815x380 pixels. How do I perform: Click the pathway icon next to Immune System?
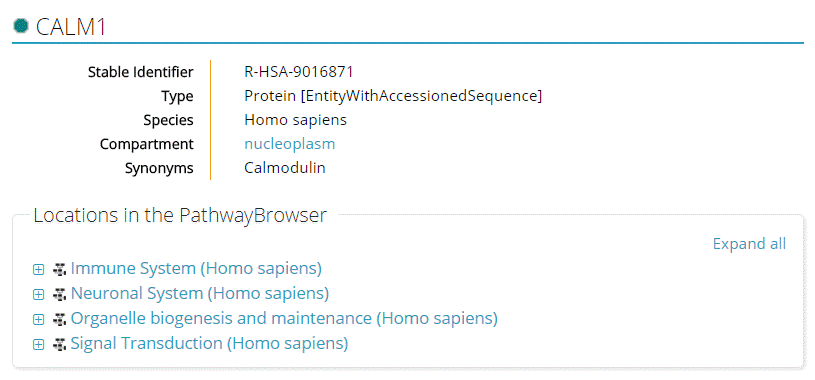[x=60, y=269]
